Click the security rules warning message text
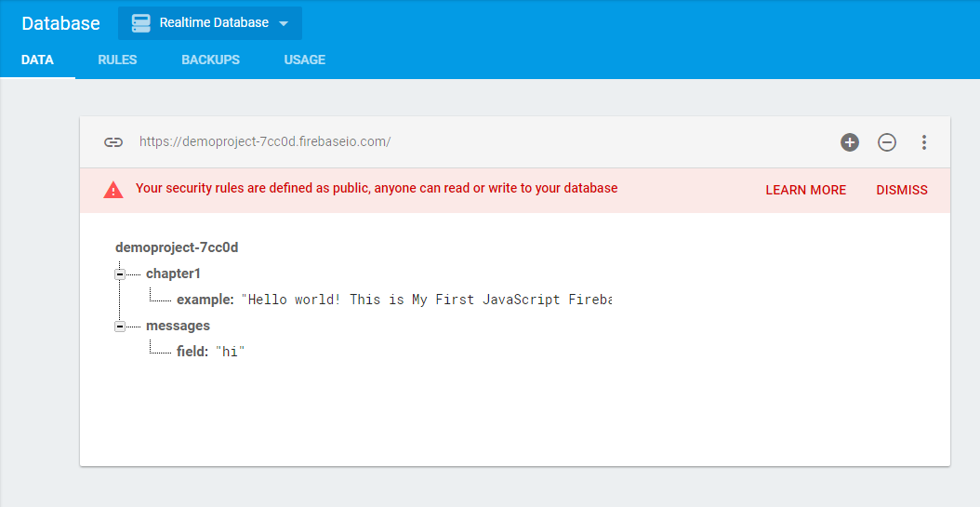The image size is (980, 507). [x=377, y=188]
